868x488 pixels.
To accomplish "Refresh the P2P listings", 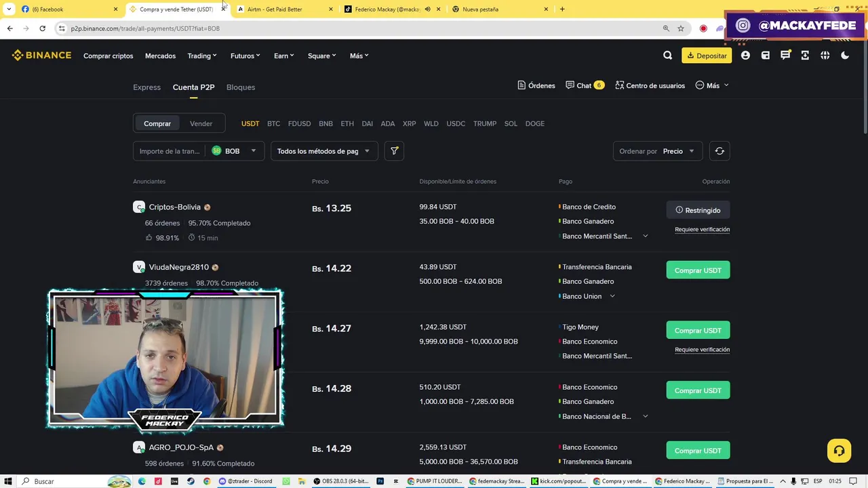I will [719, 151].
